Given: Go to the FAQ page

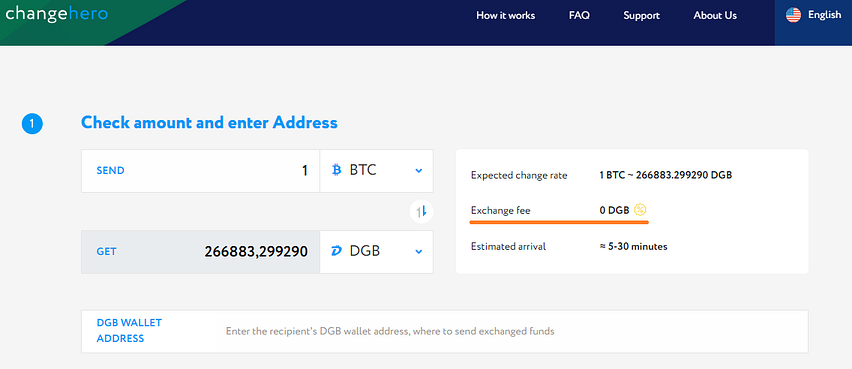Looking at the screenshot, I should 579,15.
